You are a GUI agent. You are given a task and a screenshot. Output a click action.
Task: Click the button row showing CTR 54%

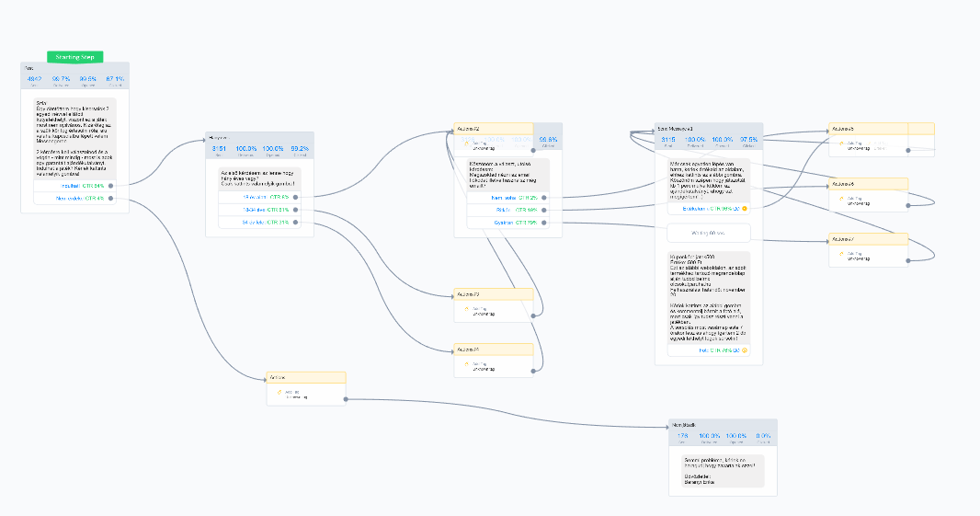pos(74,186)
